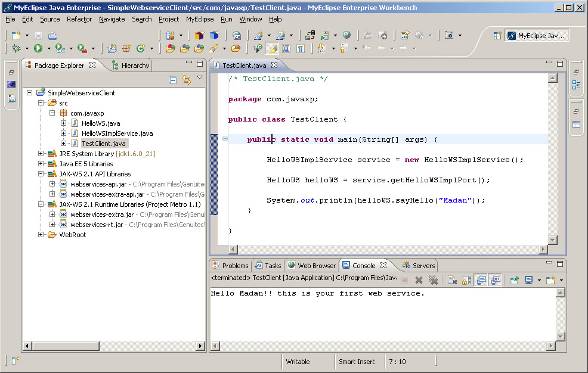
Task: Open the Run button dropdown arrow
Action: pyautogui.click(x=48, y=48)
